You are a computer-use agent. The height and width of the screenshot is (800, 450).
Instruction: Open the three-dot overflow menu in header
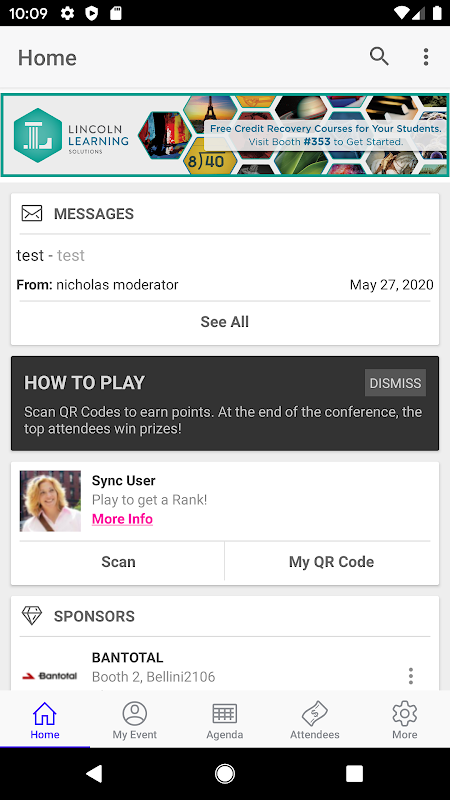[x=426, y=57]
